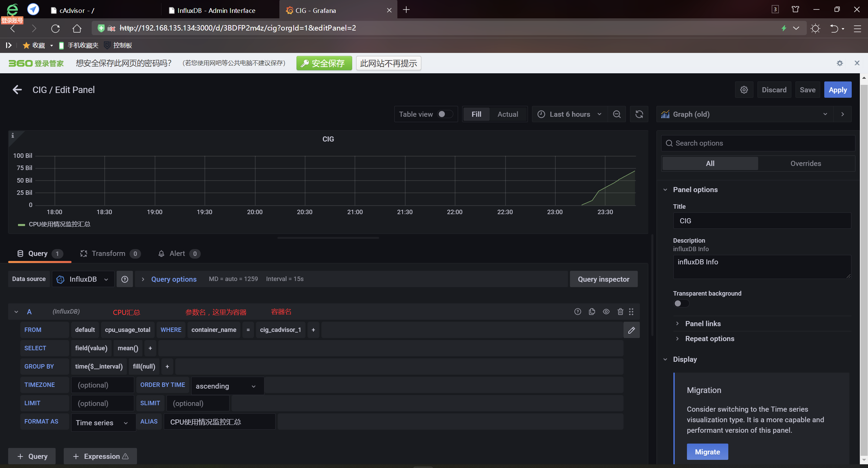
Task: Enable Transparent background switch
Action: pyautogui.click(x=681, y=303)
